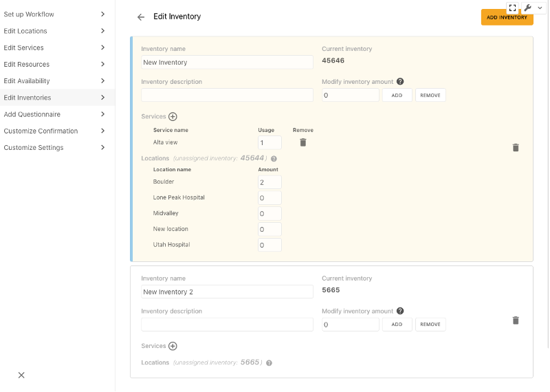
Task: Show help for unassigned inventory 5665
Action: (x=269, y=363)
